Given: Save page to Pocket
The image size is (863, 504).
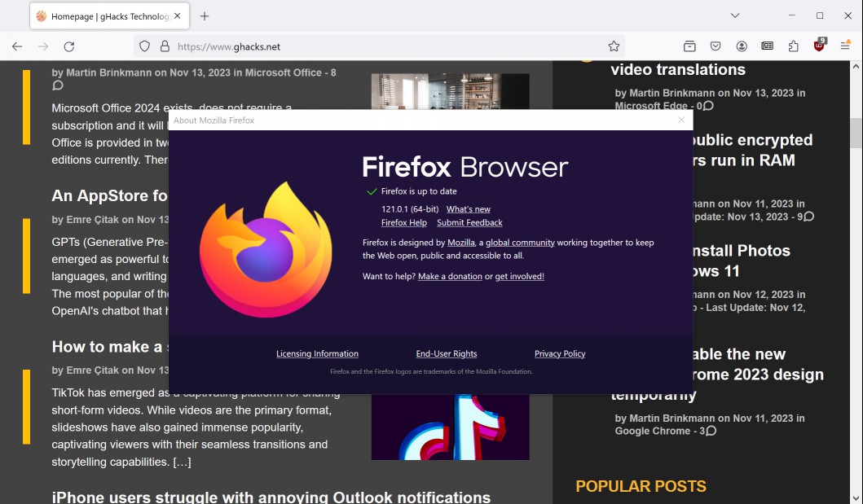Looking at the screenshot, I should tap(715, 46).
